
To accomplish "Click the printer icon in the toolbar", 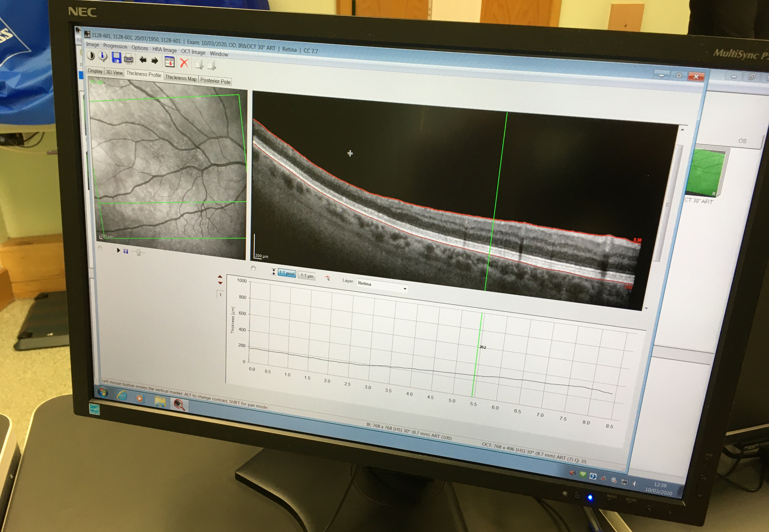I will point(129,59).
